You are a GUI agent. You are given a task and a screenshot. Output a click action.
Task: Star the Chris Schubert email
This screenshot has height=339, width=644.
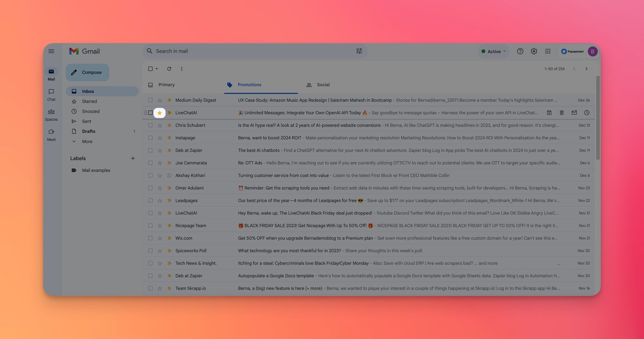click(160, 125)
